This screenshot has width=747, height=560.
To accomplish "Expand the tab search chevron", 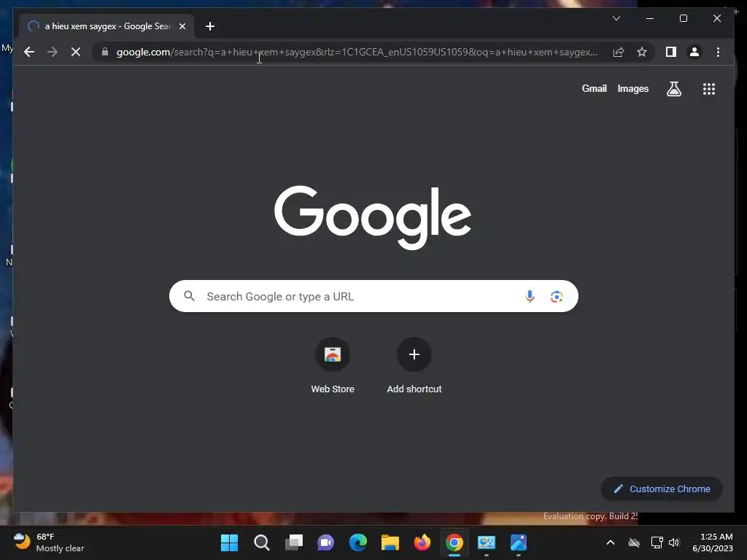I will [x=616, y=18].
